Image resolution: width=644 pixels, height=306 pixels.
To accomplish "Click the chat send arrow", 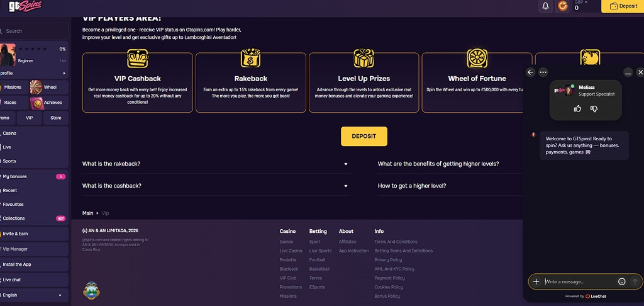I will (635, 281).
